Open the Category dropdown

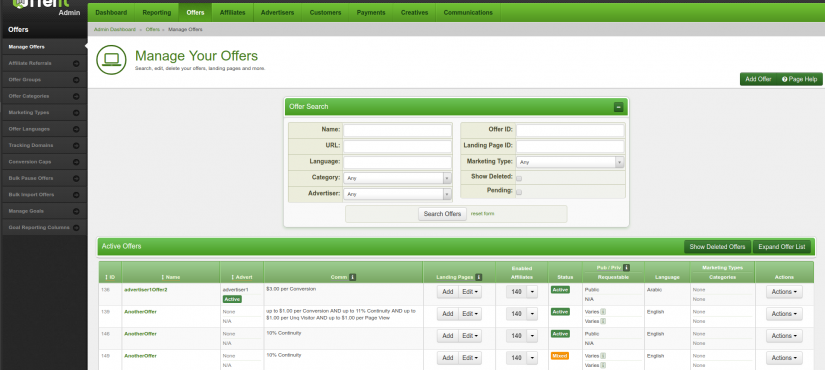tap(397, 178)
